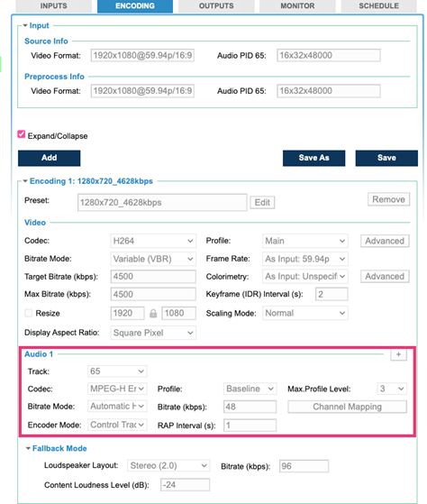Open the audio Codec MPEG-H dropdown

coord(117,389)
